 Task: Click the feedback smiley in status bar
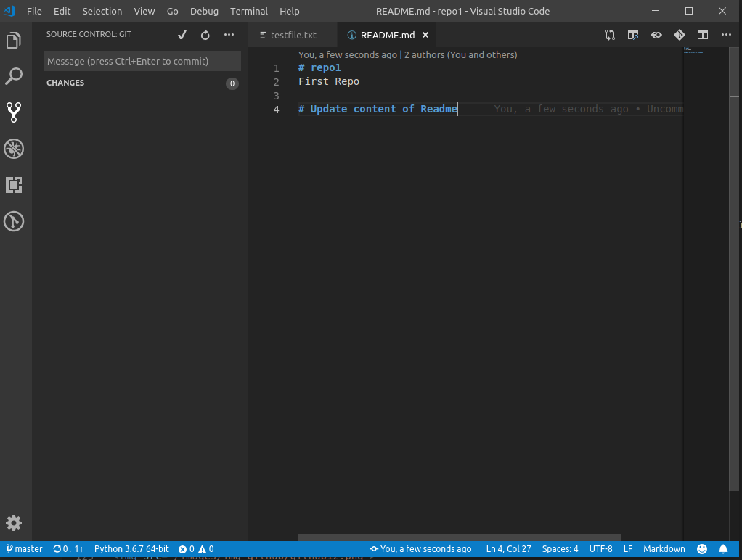pyautogui.click(x=702, y=549)
